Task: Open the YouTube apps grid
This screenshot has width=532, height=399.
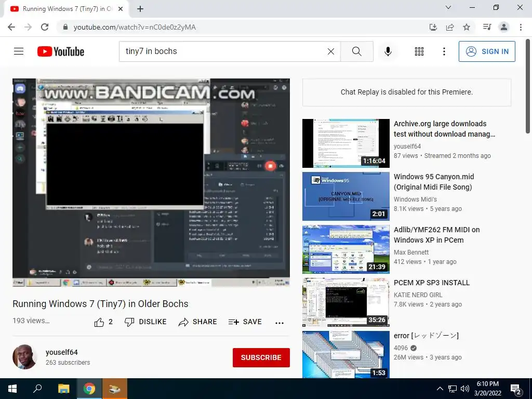Action: tap(419, 51)
